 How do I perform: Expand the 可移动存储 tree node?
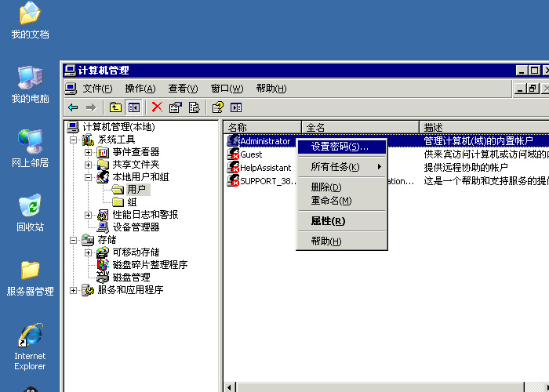click(88, 252)
